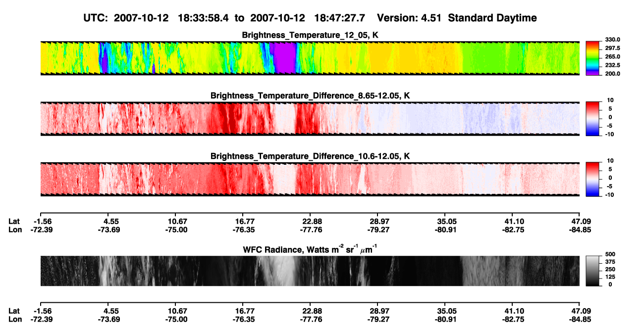
Task: Click longitude -82.75 on axis below WFC panel
Action: pos(514,319)
